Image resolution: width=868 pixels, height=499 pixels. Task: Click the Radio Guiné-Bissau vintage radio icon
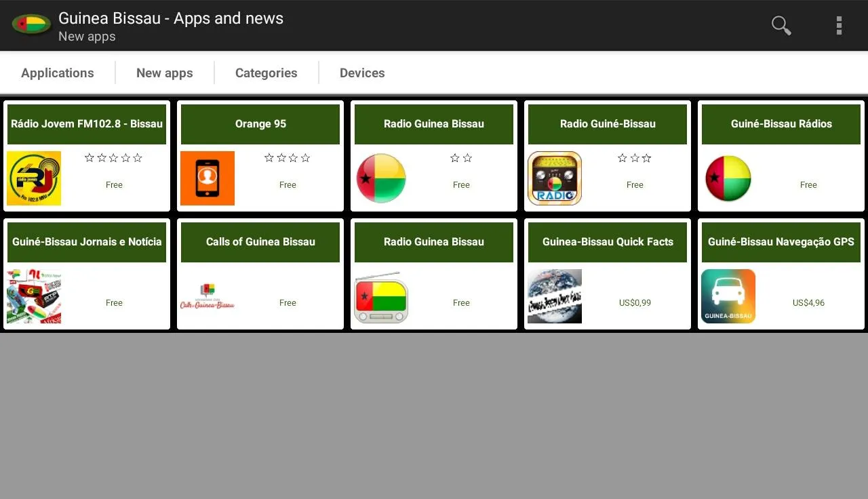pos(555,178)
